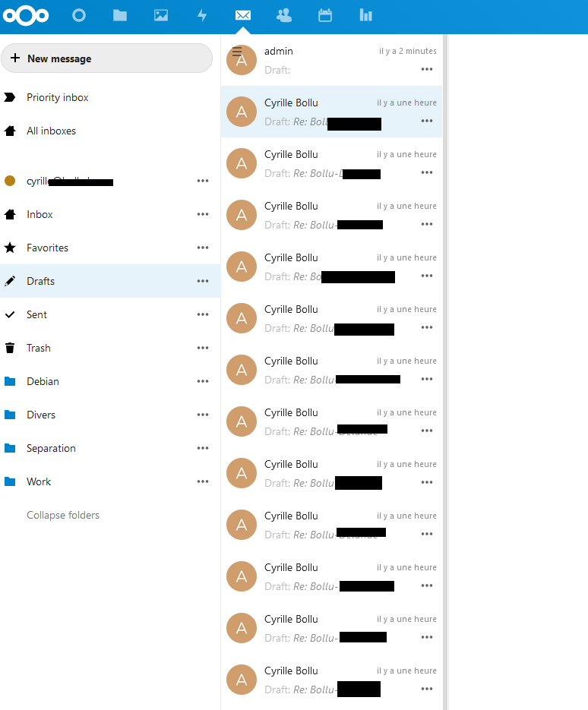Image resolution: width=588 pixels, height=710 pixels.
Task: Switch to the Sent folder
Action: click(x=39, y=314)
